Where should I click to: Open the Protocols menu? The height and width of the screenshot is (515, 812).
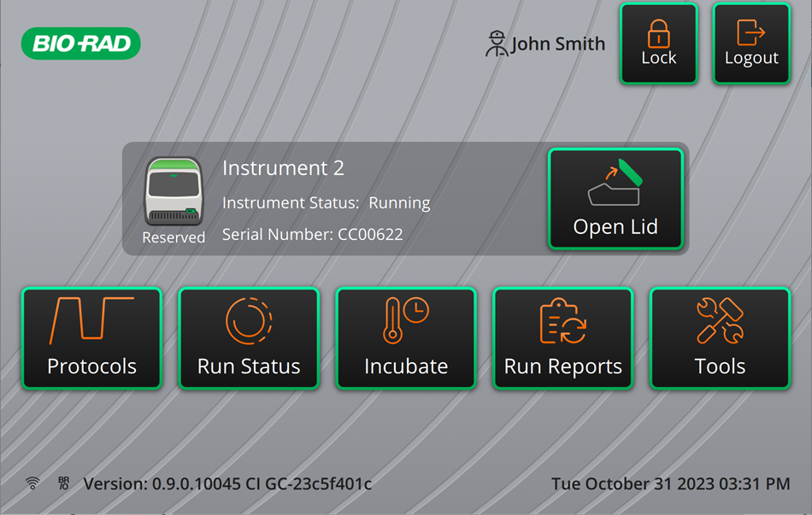click(x=91, y=338)
